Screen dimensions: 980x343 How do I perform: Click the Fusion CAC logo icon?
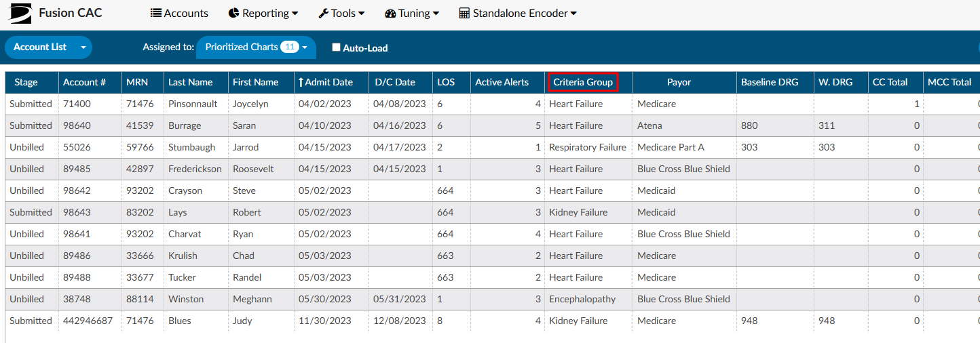20,13
